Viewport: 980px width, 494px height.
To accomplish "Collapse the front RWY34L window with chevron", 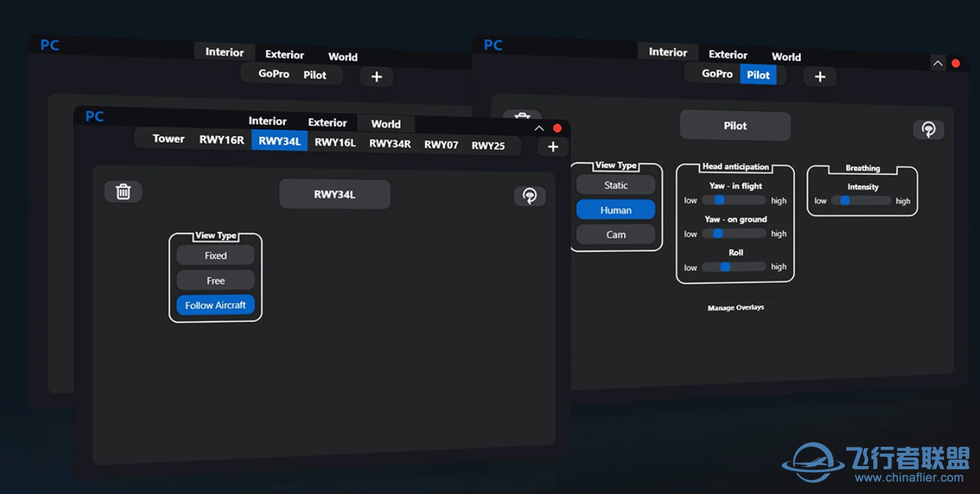I will (x=539, y=128).
